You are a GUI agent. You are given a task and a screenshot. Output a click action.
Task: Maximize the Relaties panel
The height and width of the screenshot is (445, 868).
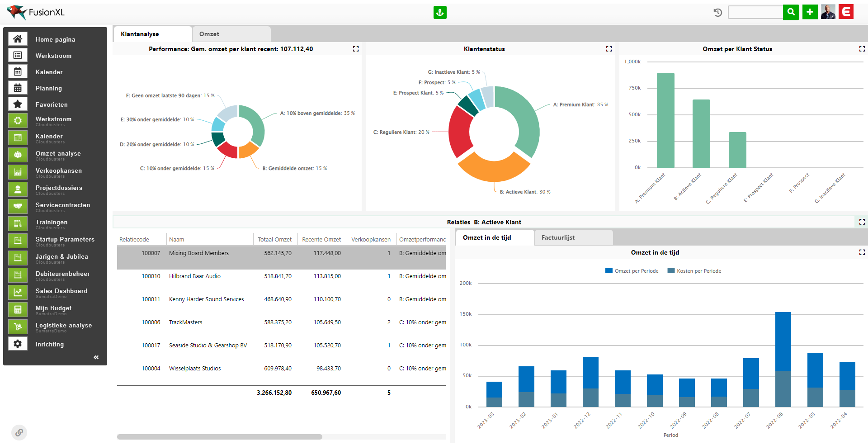pos(862,222)
